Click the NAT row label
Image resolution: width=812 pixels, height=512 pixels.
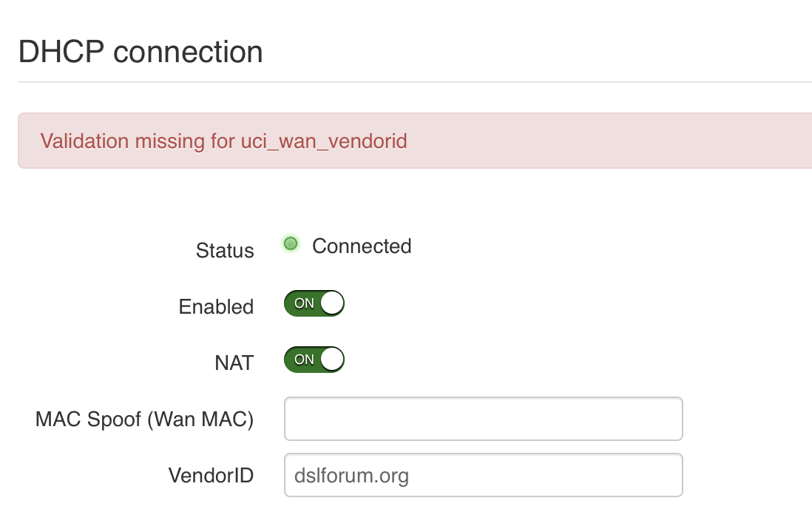[234, 363]
